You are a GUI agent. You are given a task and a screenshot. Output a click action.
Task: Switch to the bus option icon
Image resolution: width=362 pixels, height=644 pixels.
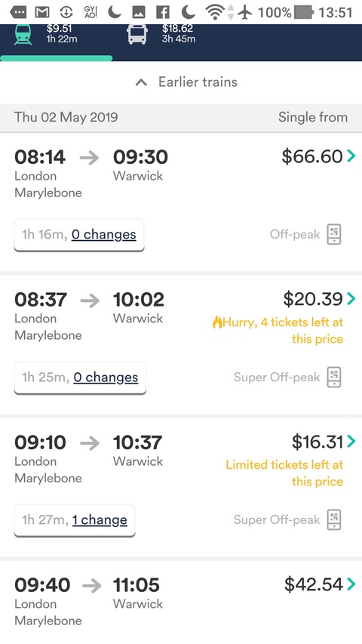click(x=137, y=35)
